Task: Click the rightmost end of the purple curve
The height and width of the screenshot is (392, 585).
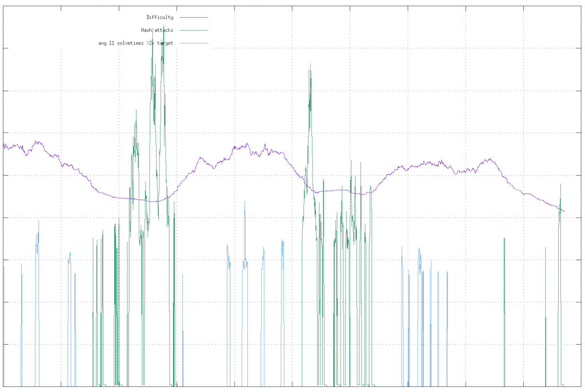Action: click(x=563, y=212)
